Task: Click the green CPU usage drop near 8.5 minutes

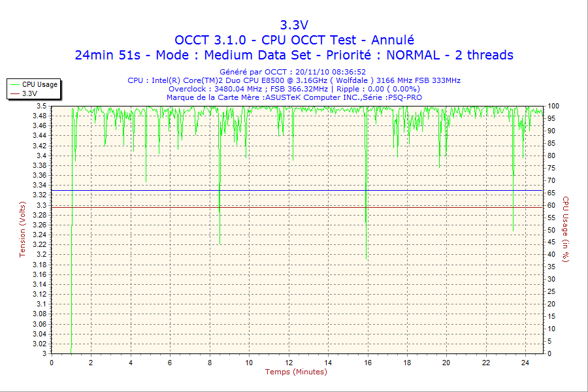Action: coord(220,209)
